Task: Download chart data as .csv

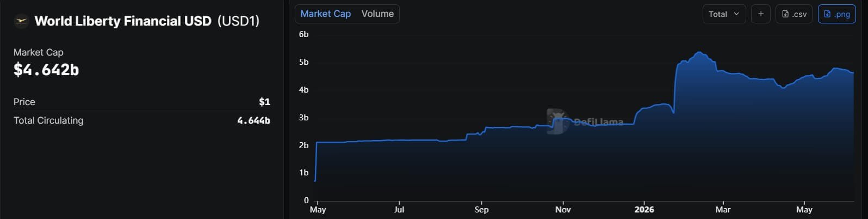Action: (x=794, y=14)
